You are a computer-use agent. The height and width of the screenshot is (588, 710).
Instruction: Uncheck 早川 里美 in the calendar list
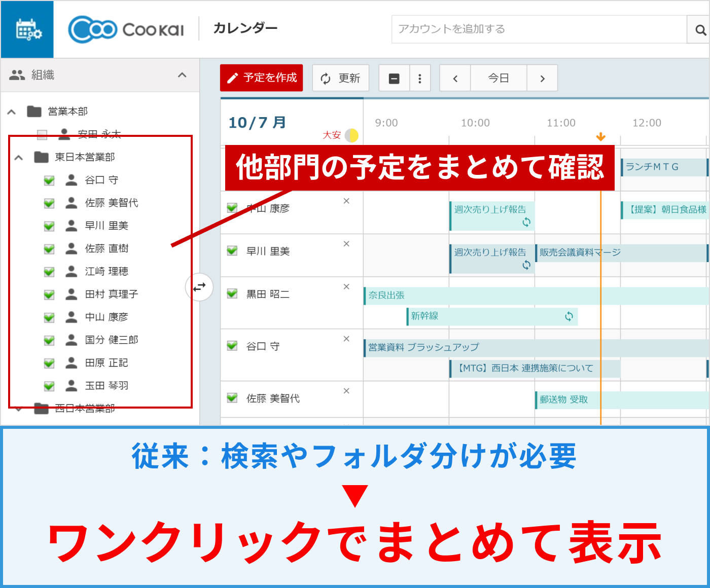click(x=232, y=251)
